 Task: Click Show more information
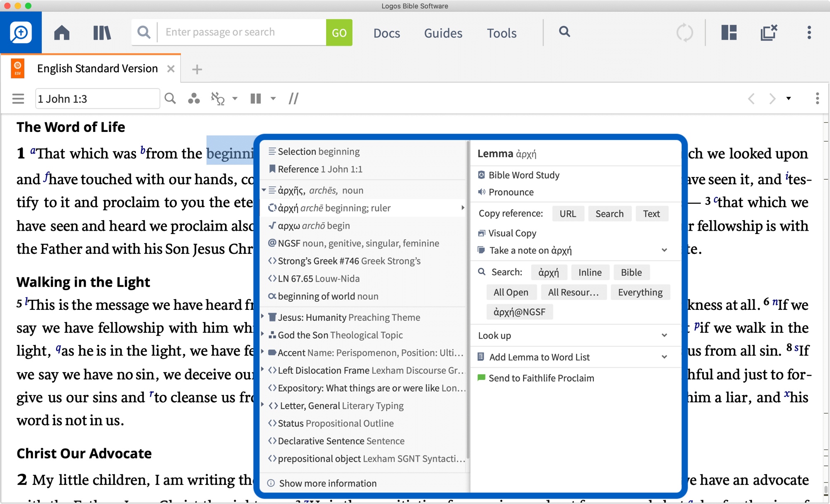(x=327, y=483)
